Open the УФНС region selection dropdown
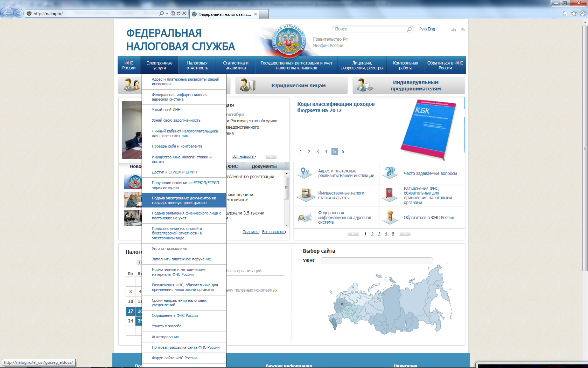The height and width of the screenshot is (368, 588). click(x=377, y=260)
